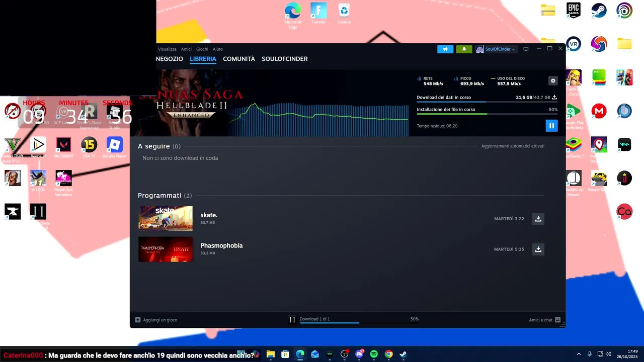Open the Phasmophobia game thumbnail
The image size is (644, 362).
tap(166, 249)
